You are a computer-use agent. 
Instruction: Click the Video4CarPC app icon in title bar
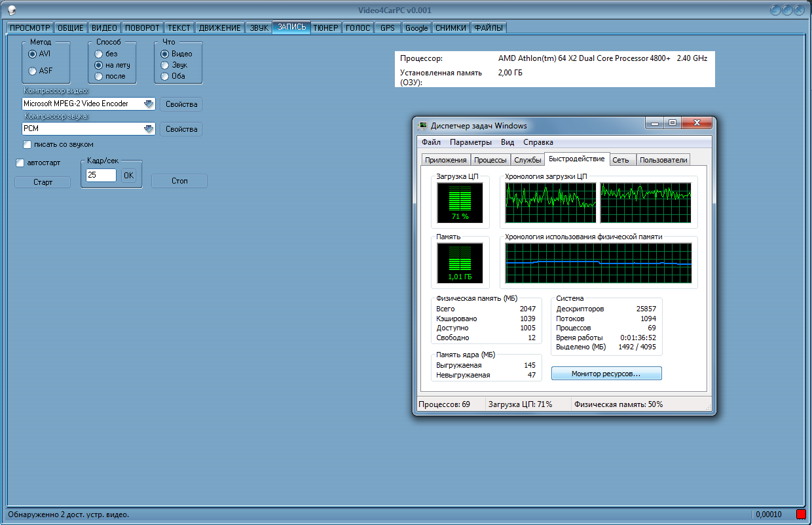coord(11,10)
